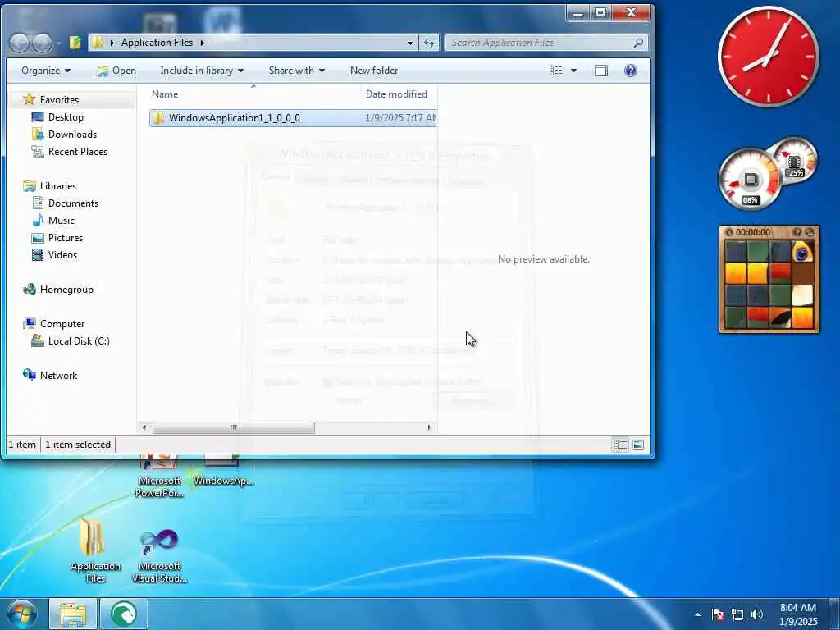Viewport: 840px width, 630px height.
Task: Click the green swirl taskbar app
Action: [123, 614]
